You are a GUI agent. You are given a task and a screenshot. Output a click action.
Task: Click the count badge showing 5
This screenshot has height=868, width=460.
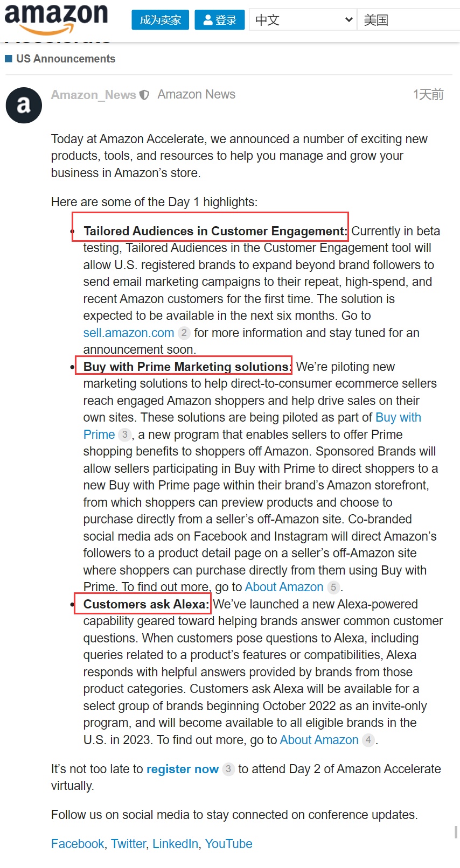(x=333, y=587)
